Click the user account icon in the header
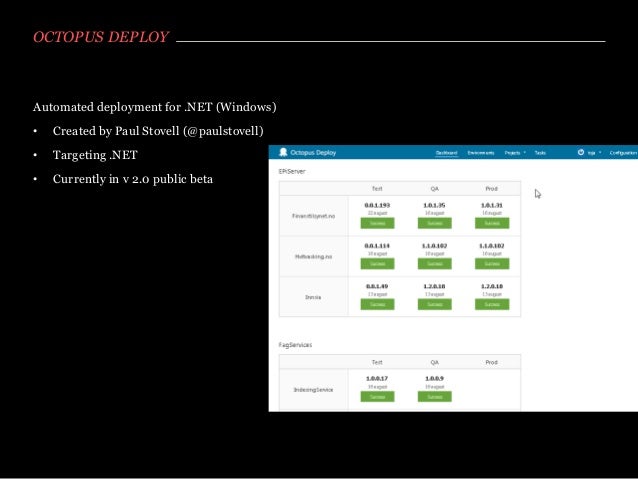Image resolution: width=638 pixels, height=479 pixels. point(581,152)
